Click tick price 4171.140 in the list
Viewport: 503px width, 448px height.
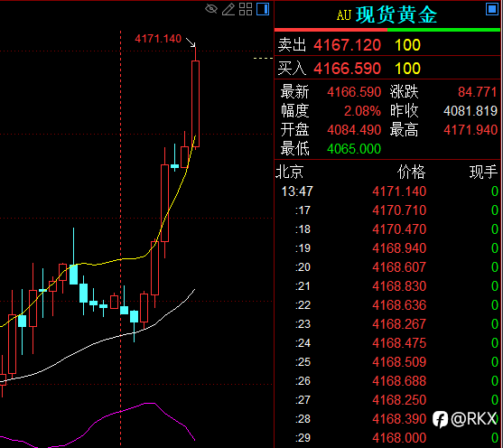click(x=399, y=191)
